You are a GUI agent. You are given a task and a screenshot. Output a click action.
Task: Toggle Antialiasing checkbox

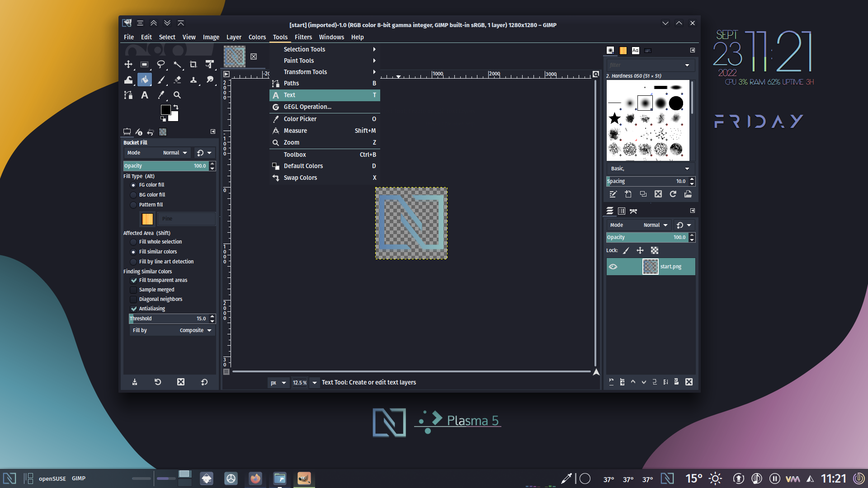[x=133, y=309]
